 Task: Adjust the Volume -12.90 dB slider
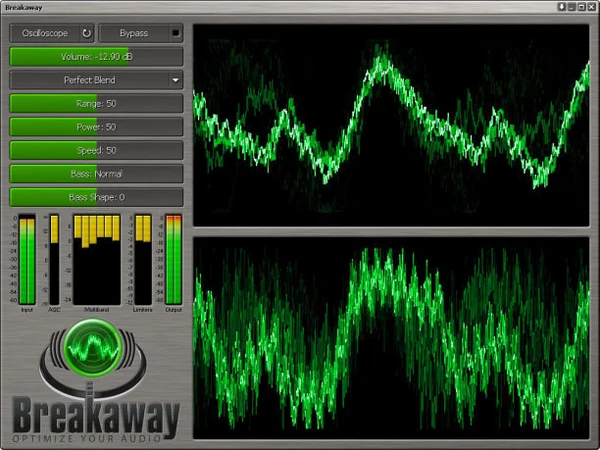pyautogui.click(x=96, y=57)
